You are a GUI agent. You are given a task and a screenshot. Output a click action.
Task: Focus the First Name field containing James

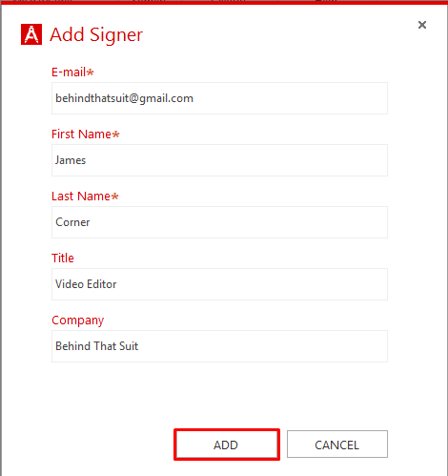(219, 160)
